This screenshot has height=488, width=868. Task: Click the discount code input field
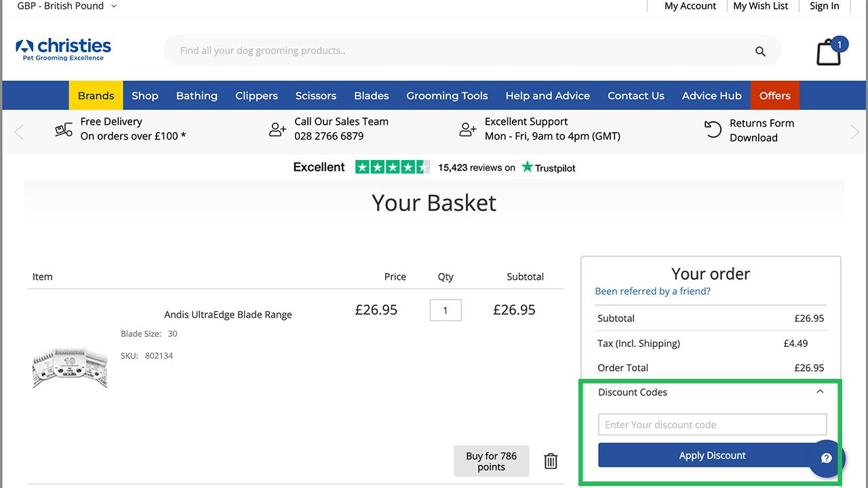tap(712, 424)
